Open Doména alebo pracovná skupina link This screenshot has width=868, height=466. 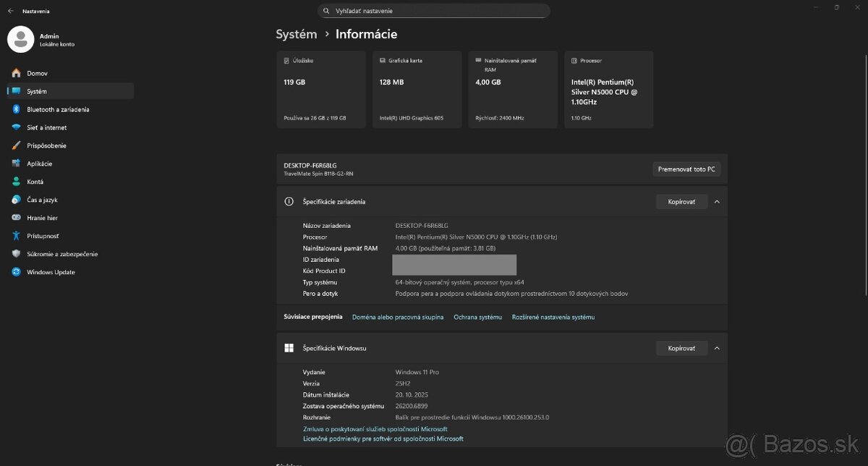[398, 317]
